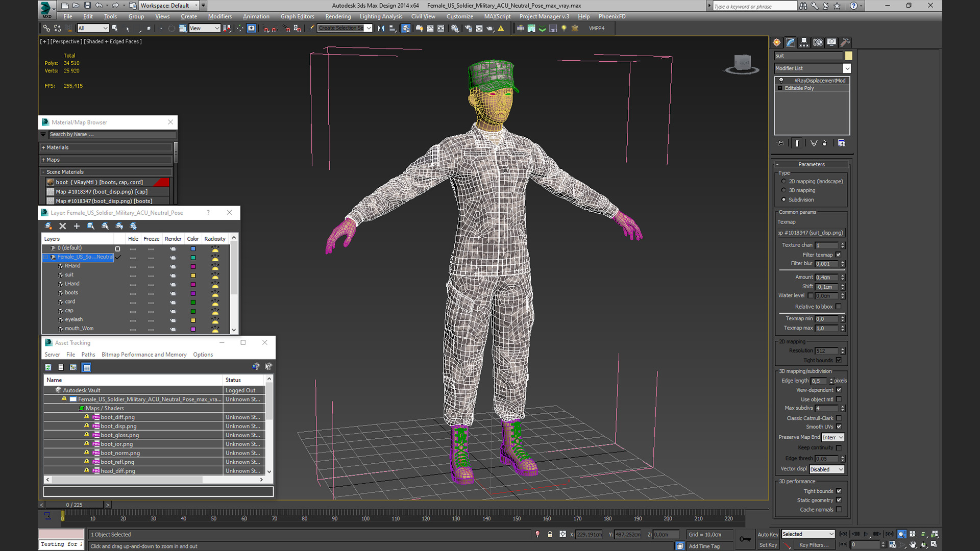Screen dimensions: 980x551
Task: Open Paths menu in Asset Tracking
Action: tap(88, 355)
